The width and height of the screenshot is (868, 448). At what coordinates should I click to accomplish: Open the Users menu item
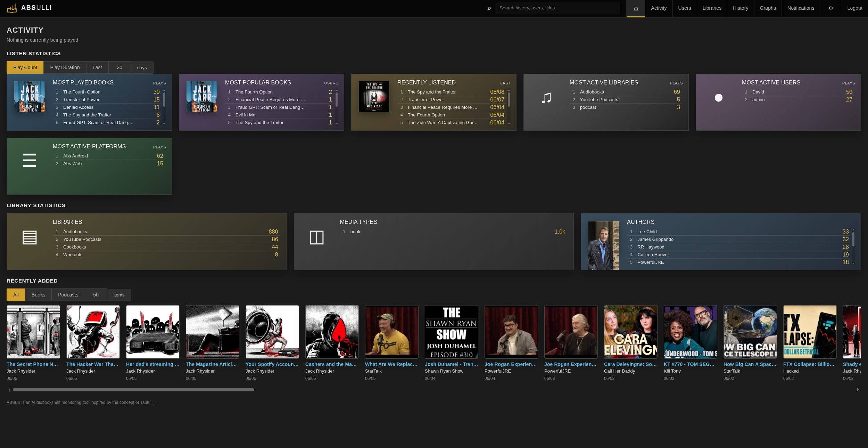point(684,8)
